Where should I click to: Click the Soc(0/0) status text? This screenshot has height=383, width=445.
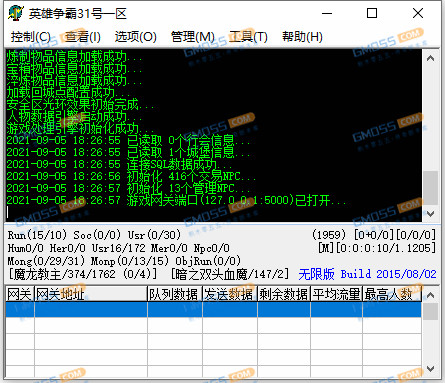97,235
